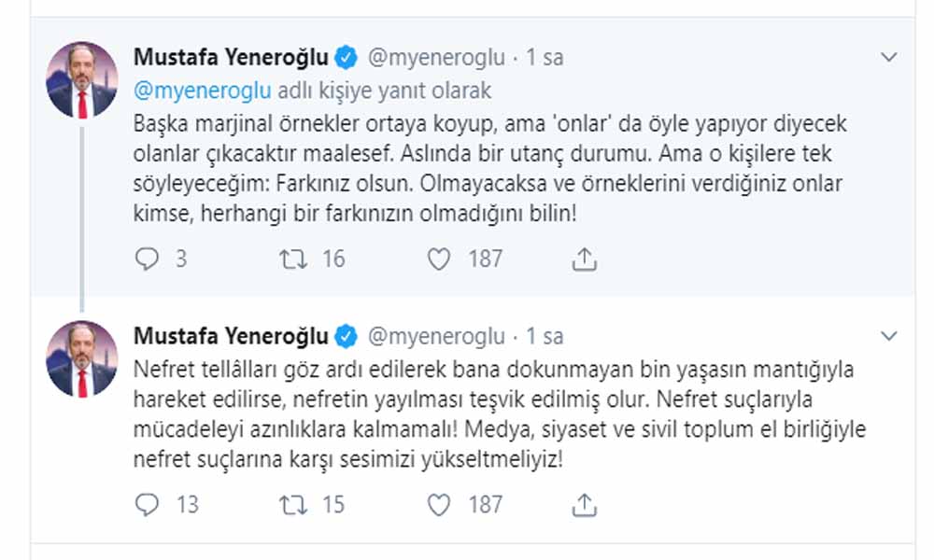934x560 pixels.
Task: Open Mustafa Yeneroğlu's name on second tweet
Action: [231, 336]
